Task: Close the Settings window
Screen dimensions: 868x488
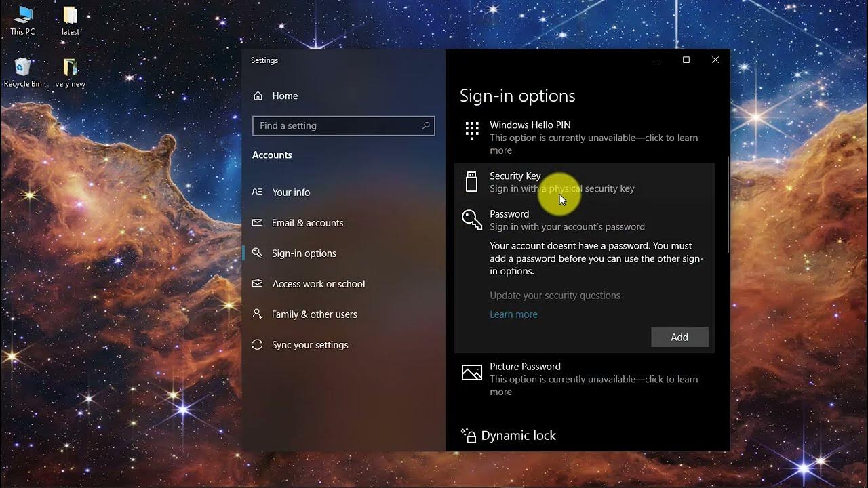Action: (x=715, y=60)
